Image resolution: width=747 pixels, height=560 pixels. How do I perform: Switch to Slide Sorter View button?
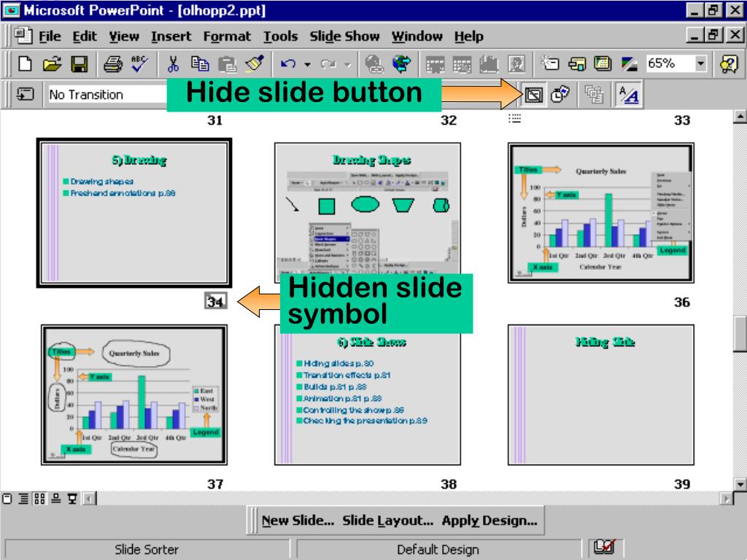39,499
